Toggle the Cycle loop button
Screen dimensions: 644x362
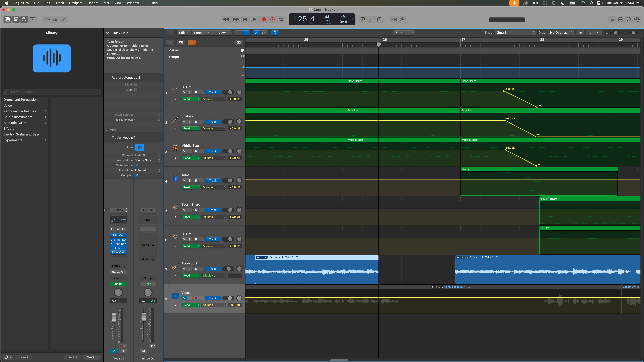click(x=281, y=19)
